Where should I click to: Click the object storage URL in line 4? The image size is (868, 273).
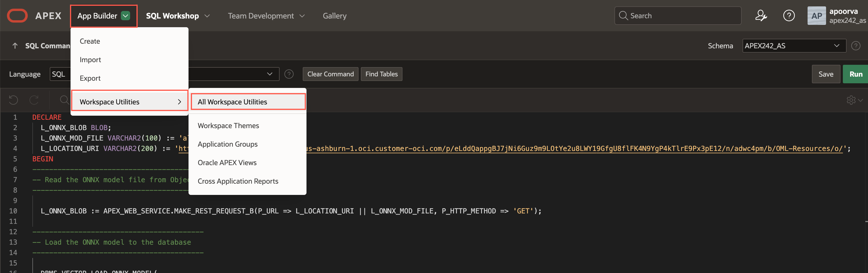575,149
